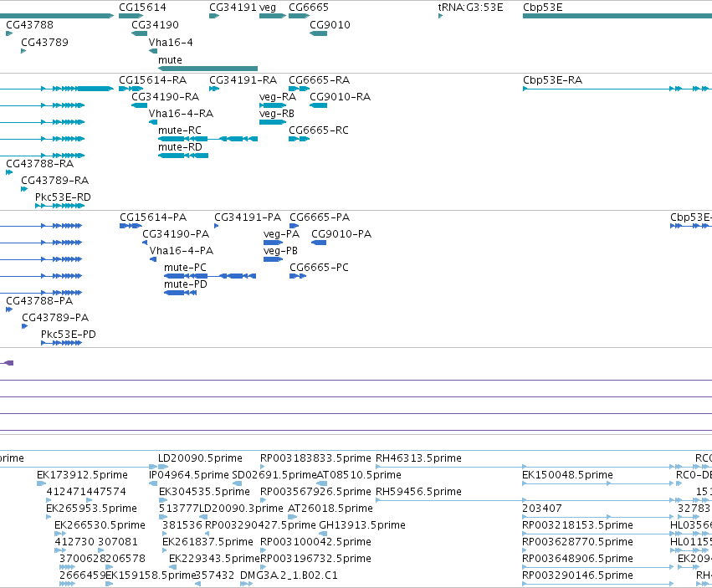The width and height of the screenshot is (712, 588).
Task: Click the Vha16-4-RA transcript label
Action: coord(181,114)
